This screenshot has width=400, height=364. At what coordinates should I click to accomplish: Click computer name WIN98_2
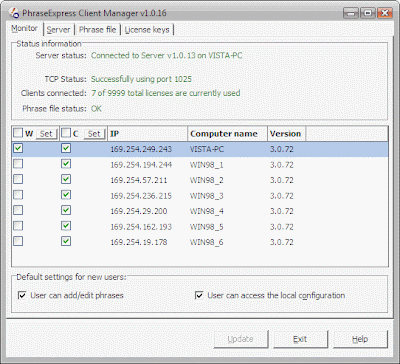click(207, 180)
